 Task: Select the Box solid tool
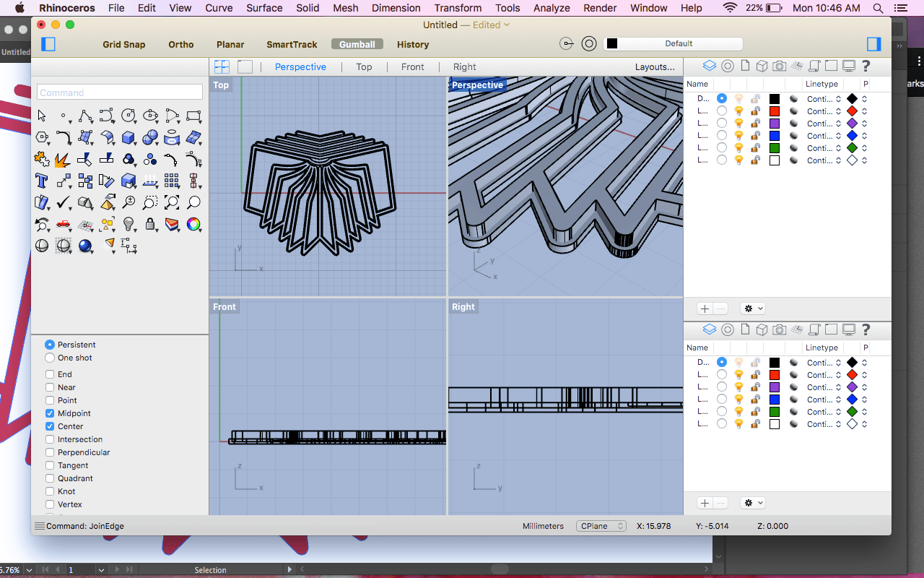[x=128, y=137]
